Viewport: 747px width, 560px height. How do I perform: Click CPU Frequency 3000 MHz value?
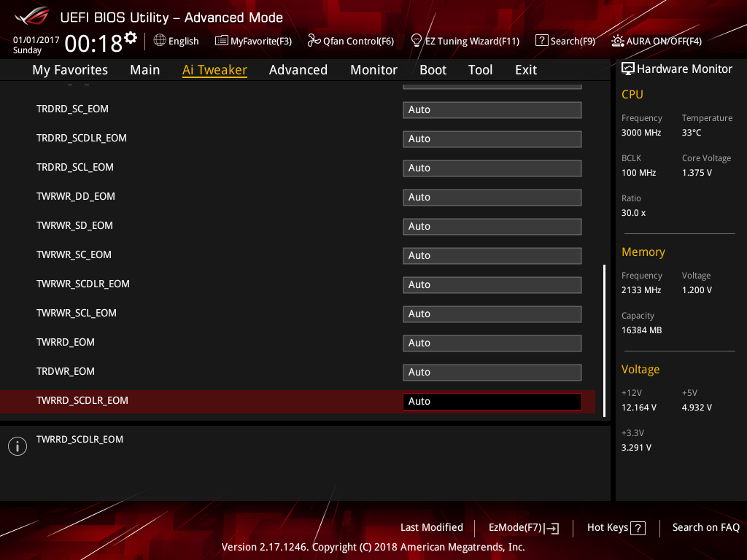641,133
